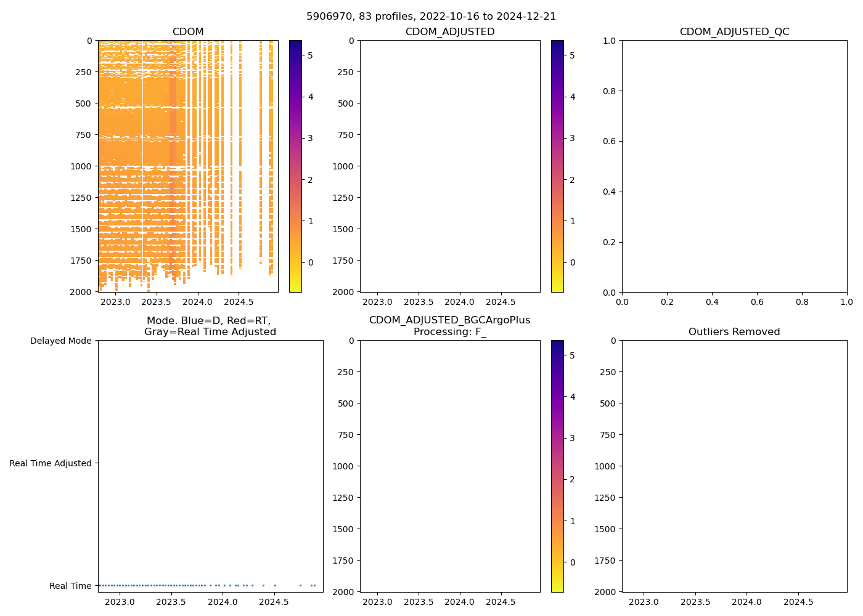
Task: Select the figure title with float number 5906970
Action: (x=431, y=17)
